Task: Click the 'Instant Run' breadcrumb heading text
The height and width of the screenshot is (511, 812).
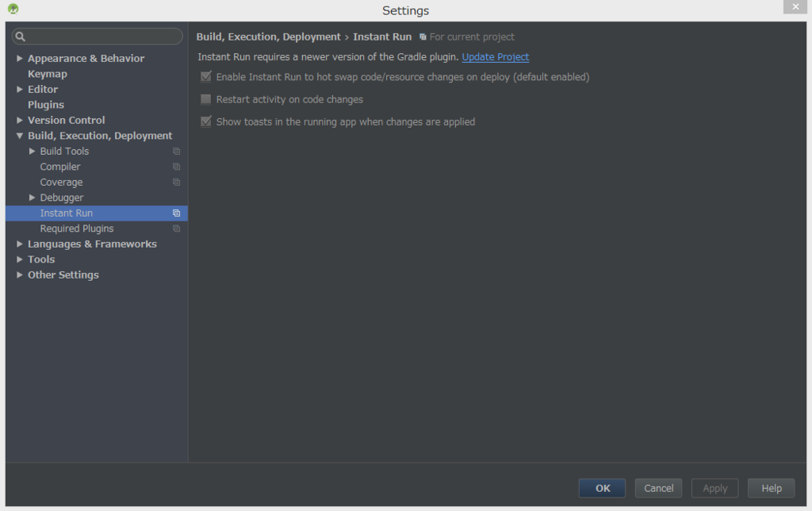Action: pyautogui.click(x=382, y=36)
